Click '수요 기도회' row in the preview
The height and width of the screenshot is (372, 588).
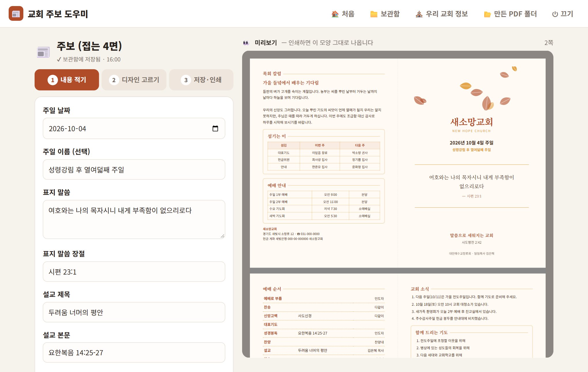324,209
